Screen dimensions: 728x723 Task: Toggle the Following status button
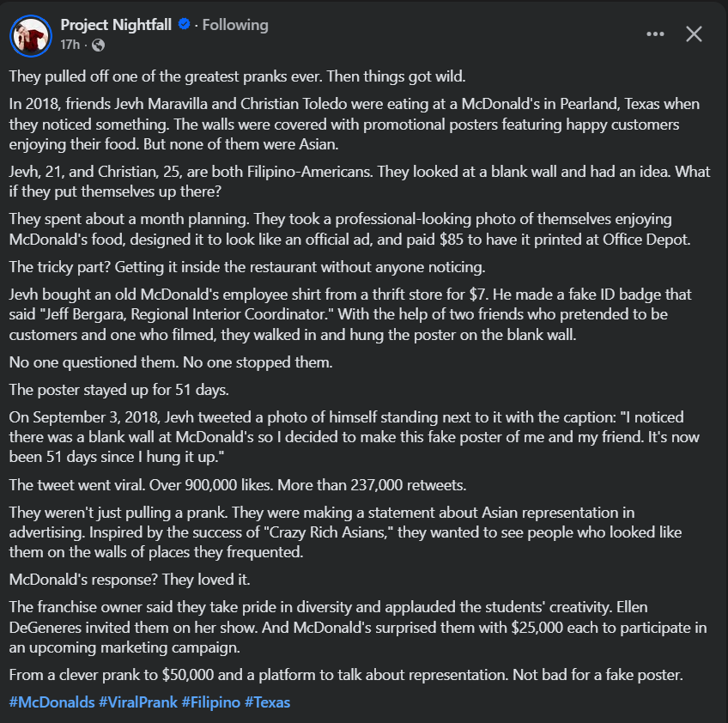click(234, 25)
